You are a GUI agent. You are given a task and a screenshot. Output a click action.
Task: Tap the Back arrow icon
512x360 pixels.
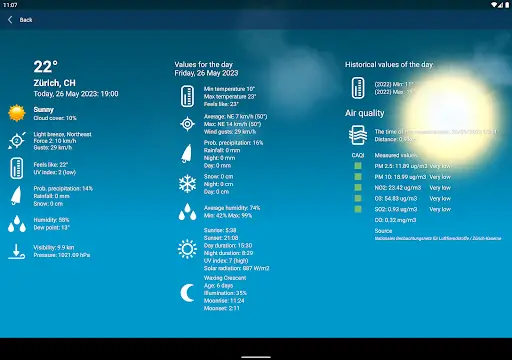(10, 20)
